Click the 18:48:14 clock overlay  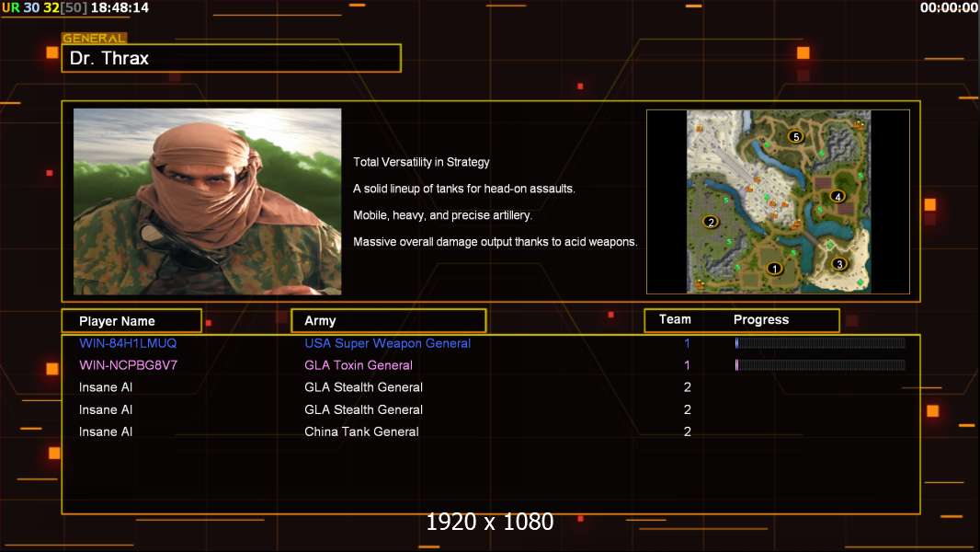[x=120, y=8]
